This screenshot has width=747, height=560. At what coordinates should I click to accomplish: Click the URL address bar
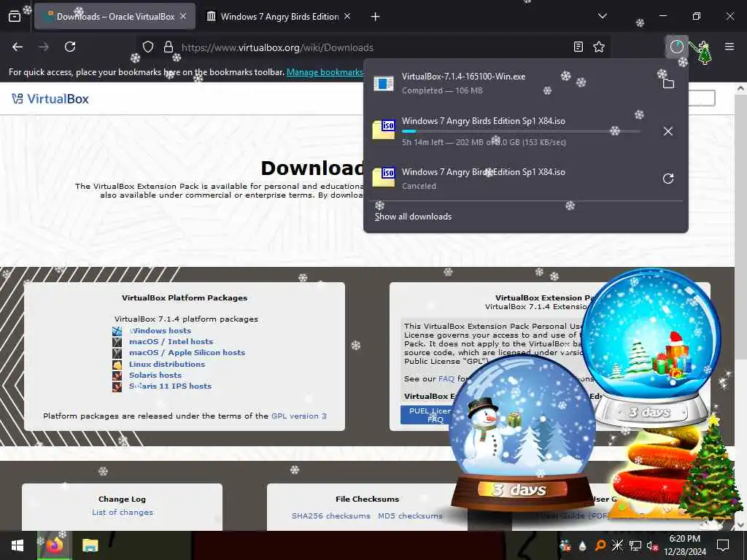[x=374, y=47]
